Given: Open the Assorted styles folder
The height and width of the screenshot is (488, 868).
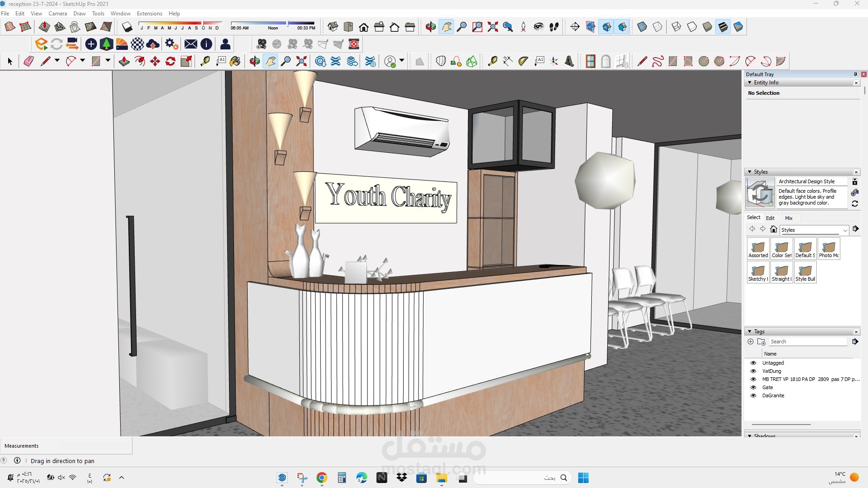Looking at the screenshot, I should pyautogui.click(x=758, y=249).
